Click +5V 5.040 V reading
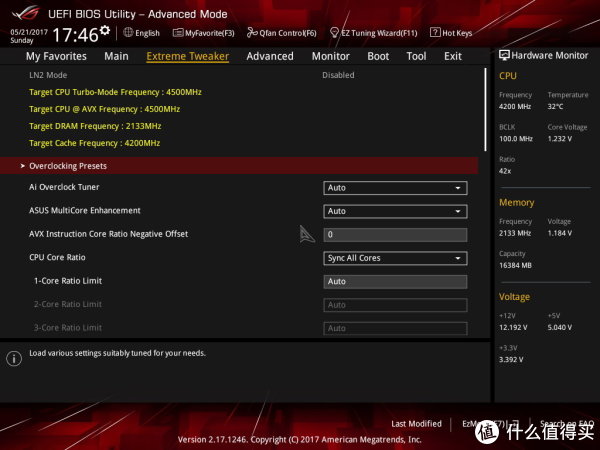The height and width of the screenshot is (450, 600). click(559, 328)
